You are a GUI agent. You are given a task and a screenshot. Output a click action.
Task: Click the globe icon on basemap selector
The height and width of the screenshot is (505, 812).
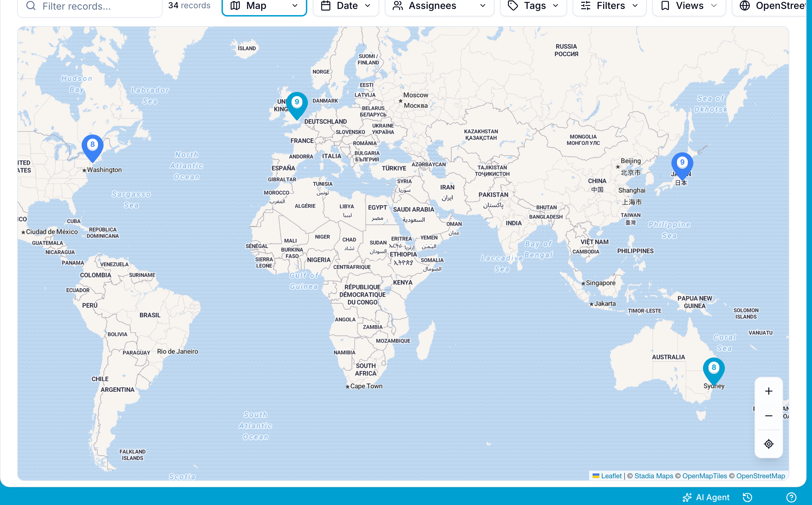(745, 6)
